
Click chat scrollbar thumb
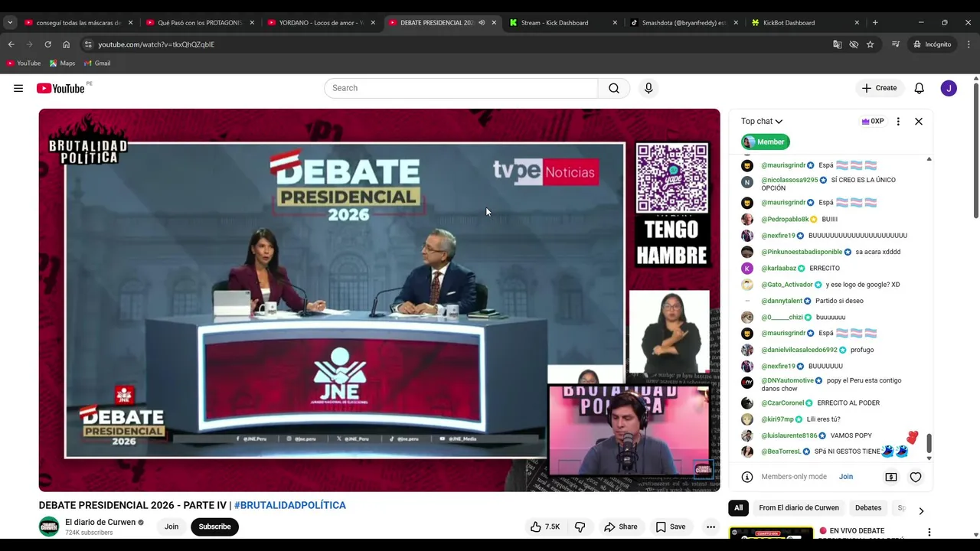(x=929, y=443)
